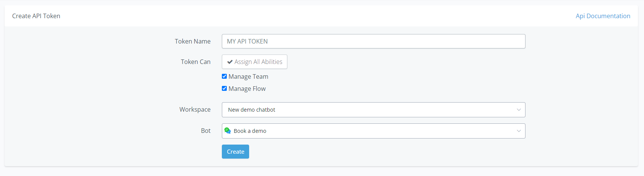Click the Bot field label
This screenshot has width=644, height=176.
pos(206,131)
